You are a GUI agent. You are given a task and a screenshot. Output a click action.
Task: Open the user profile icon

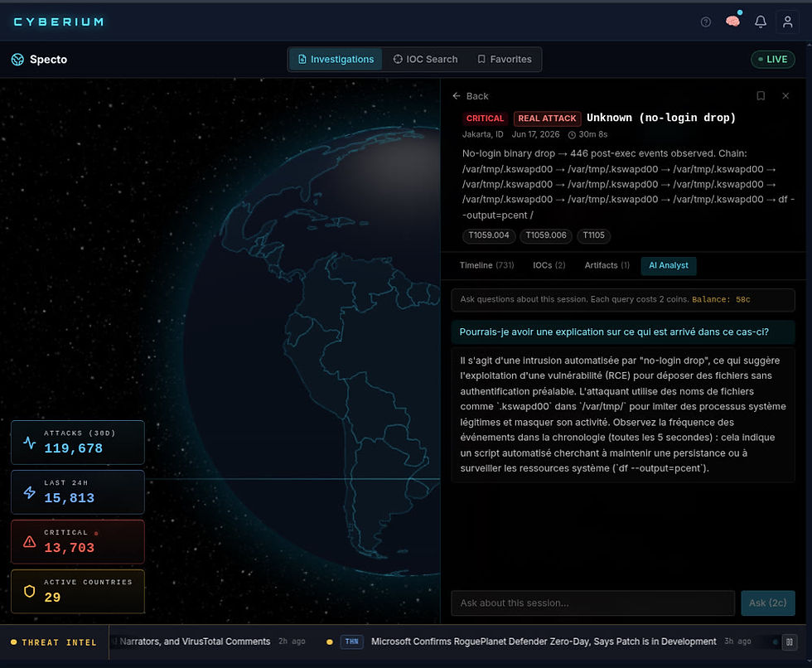(x=787, y=22)
